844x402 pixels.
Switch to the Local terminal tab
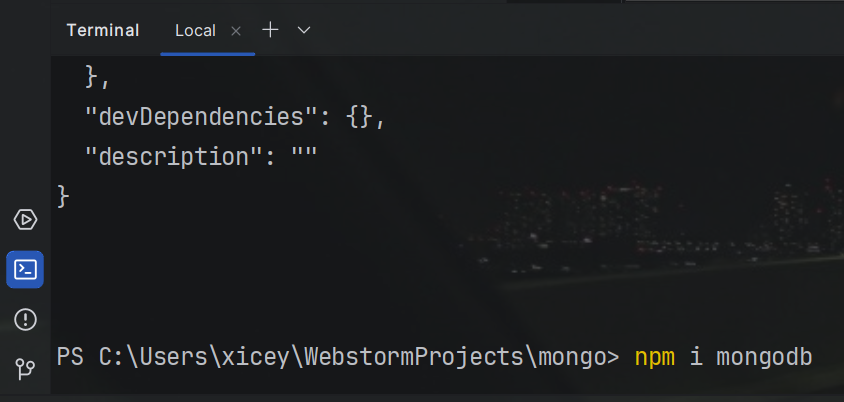click(x=195, y=30)
